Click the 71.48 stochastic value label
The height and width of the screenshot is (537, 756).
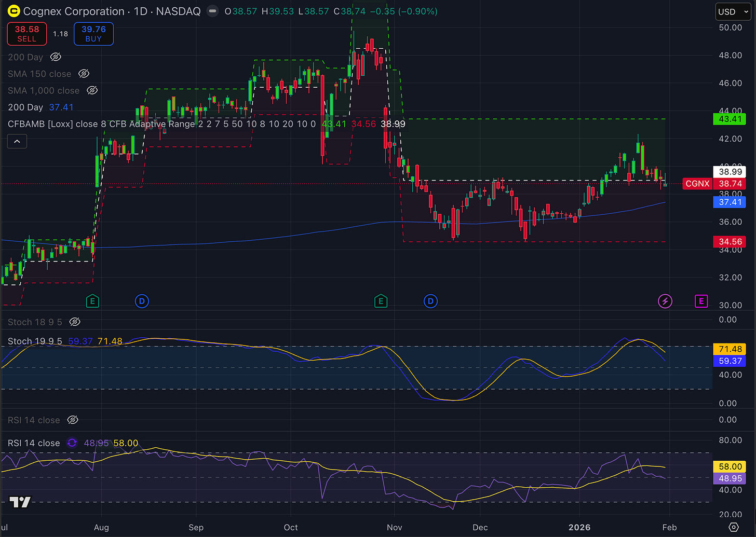point(730,349)
